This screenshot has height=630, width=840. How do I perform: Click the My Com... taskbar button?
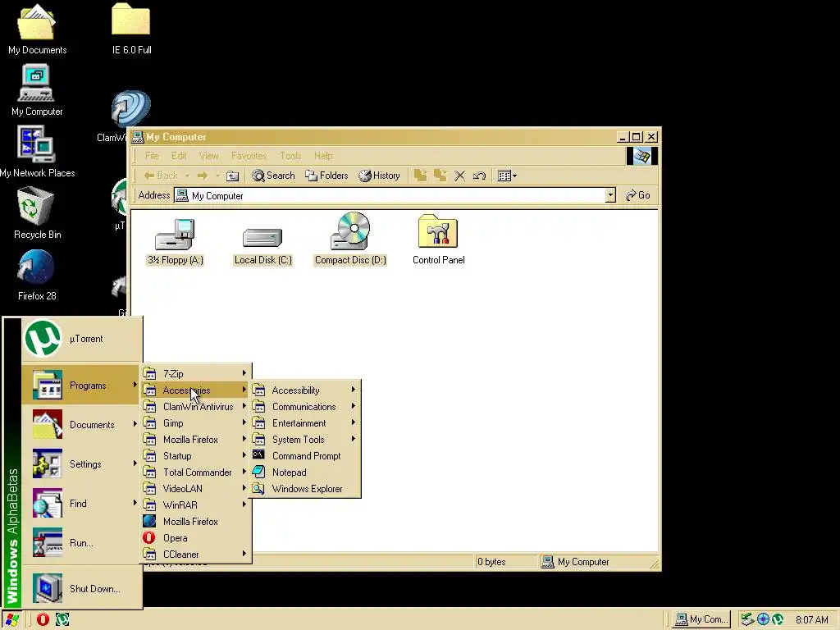point(702,619)
